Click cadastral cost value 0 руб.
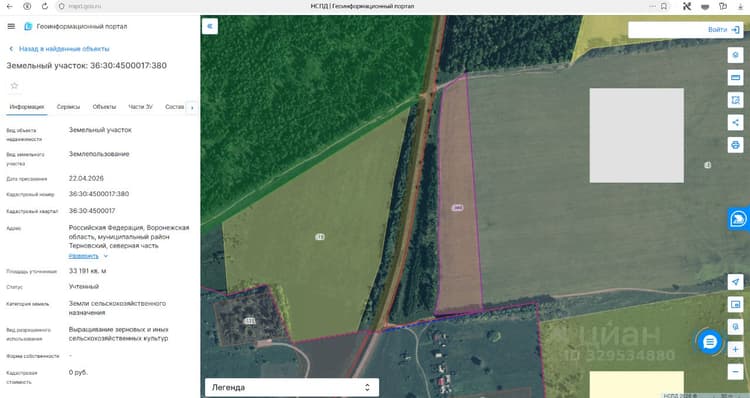750x398 pixels. [78, 372]
